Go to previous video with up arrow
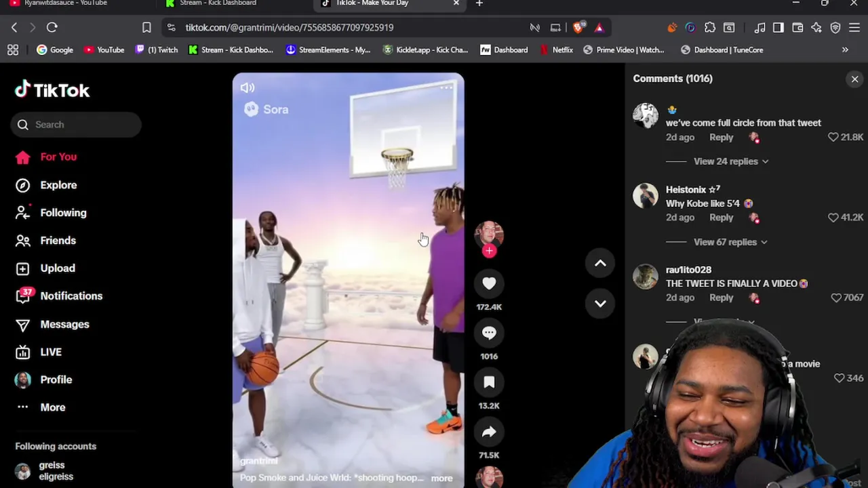The height and width of the screenshot is (488, 868). pos(600,263)
